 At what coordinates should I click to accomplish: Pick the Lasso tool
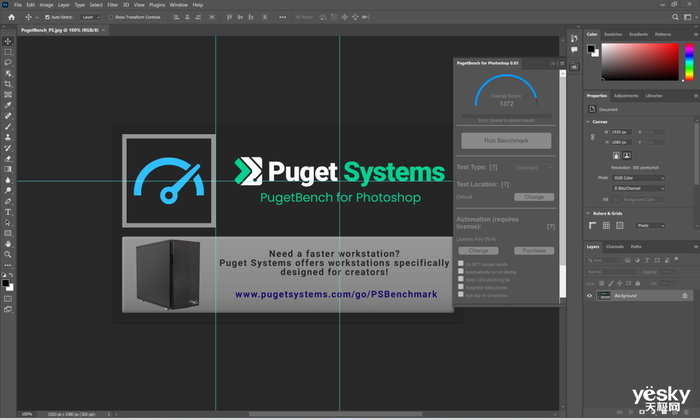(x=8, y=62)
